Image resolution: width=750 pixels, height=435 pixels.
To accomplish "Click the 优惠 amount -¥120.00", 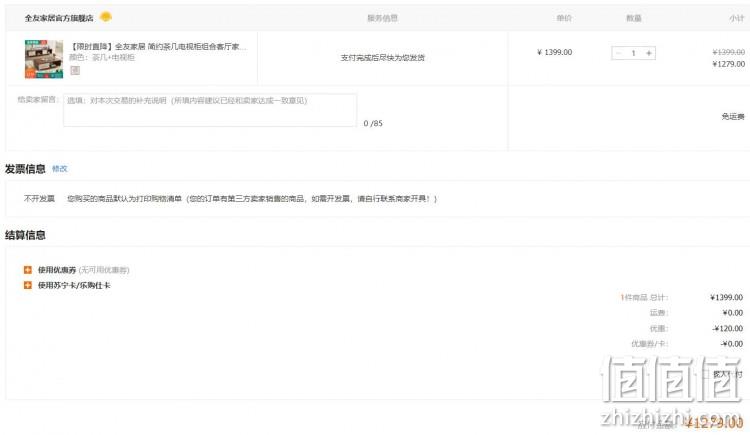I will tap(728, 328).
